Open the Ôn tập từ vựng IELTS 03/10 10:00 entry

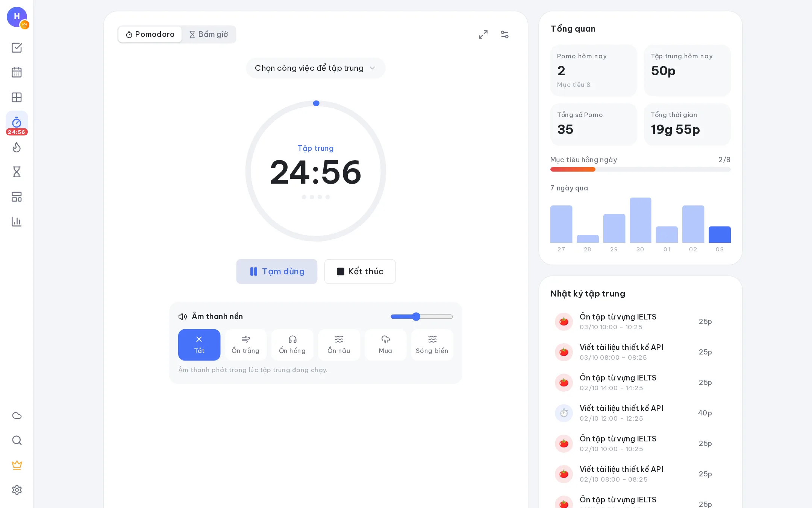point(640,322)
